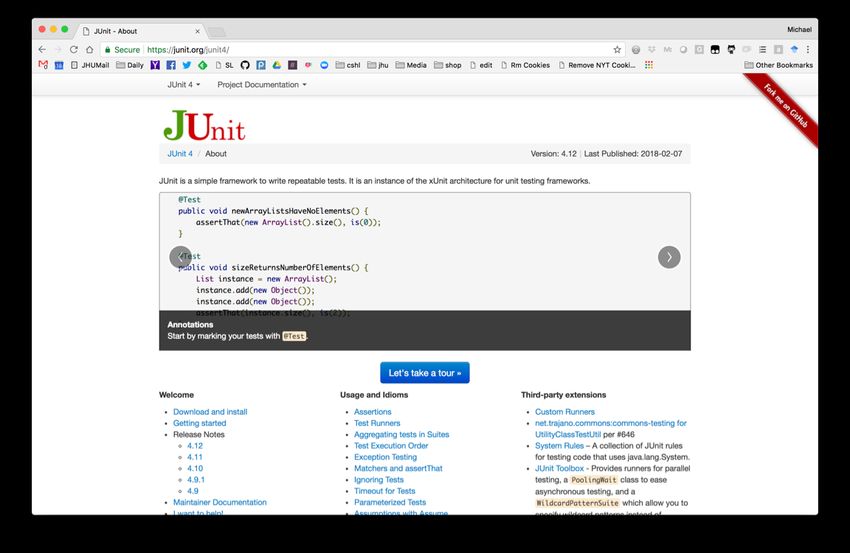Open the cshl bookmarks folder

click(x=348, y=65)
